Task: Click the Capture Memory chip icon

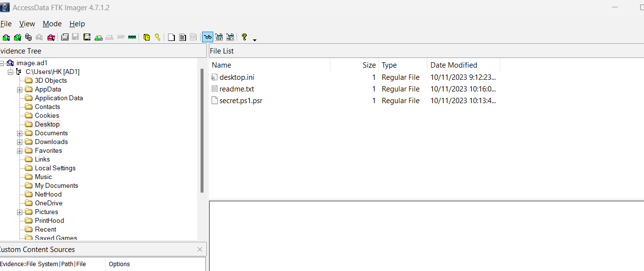Action: click(x=132, y=37)
